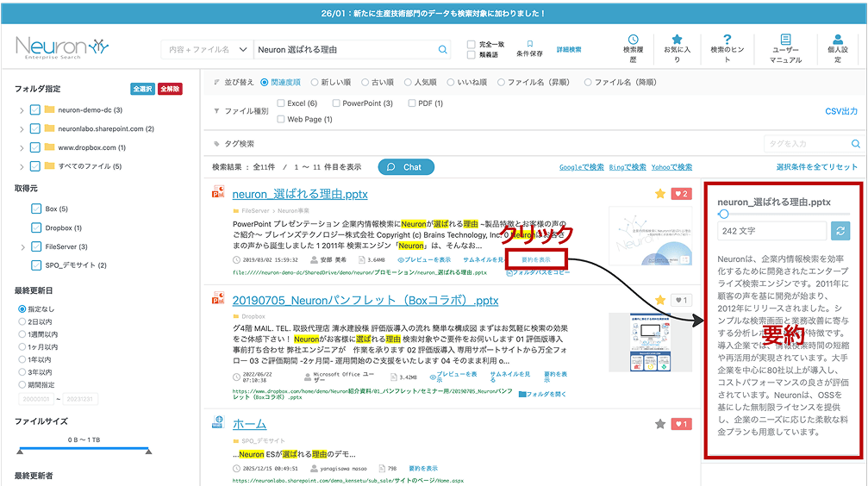Screen dimensions: 868x486
Task: Check Excel (6) file type
Action: point(281,103)
